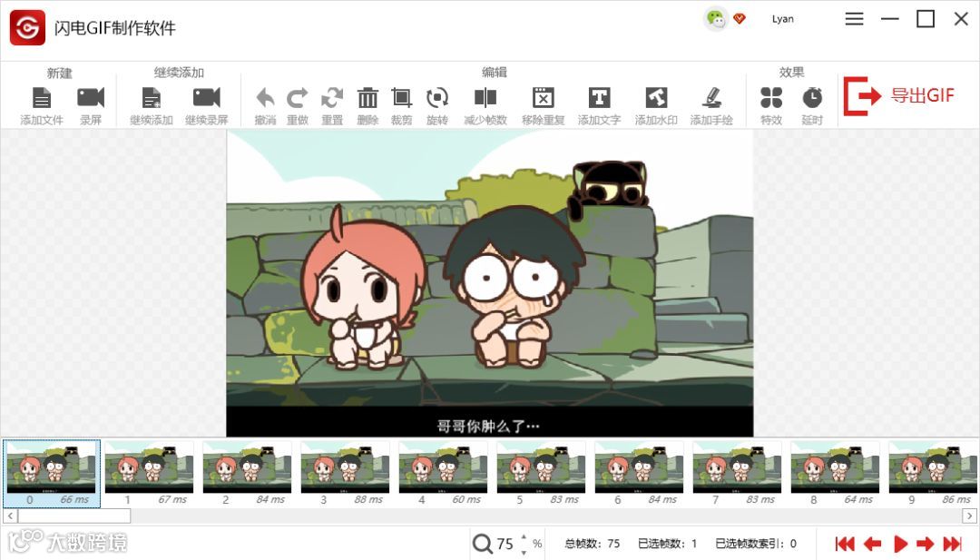Click the zoom percentage field showing 75
This screenshot has height=560, width=980.
[505, 544]
